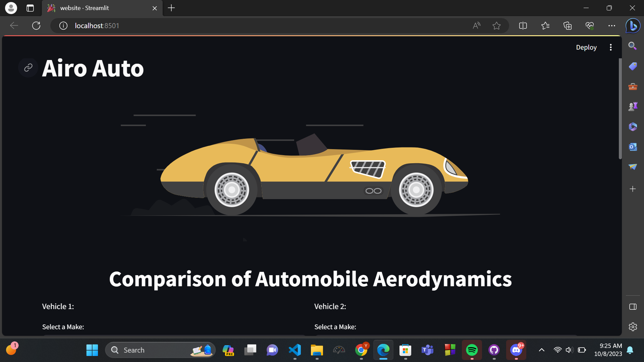The height and width of the screenshot is (362, 644).
Task: Open Edge sidebar settings gear
Action: click(633, 327)
